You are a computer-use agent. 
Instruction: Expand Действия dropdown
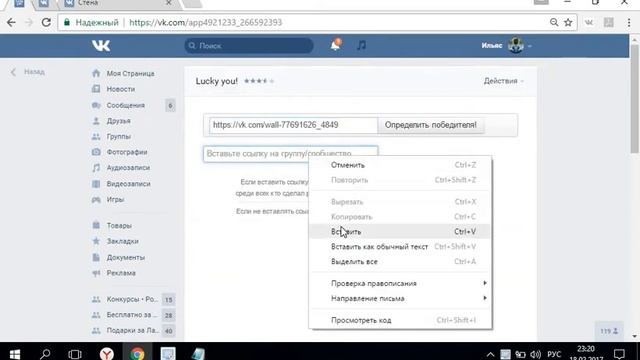coord(504,81)
